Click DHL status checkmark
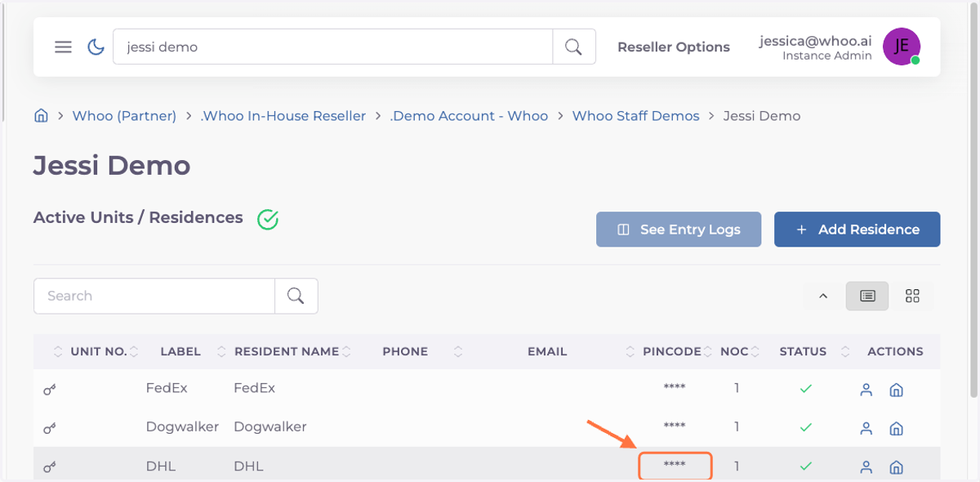The width and height of the screenshot is (980, 482). click(x=806, y=466)
